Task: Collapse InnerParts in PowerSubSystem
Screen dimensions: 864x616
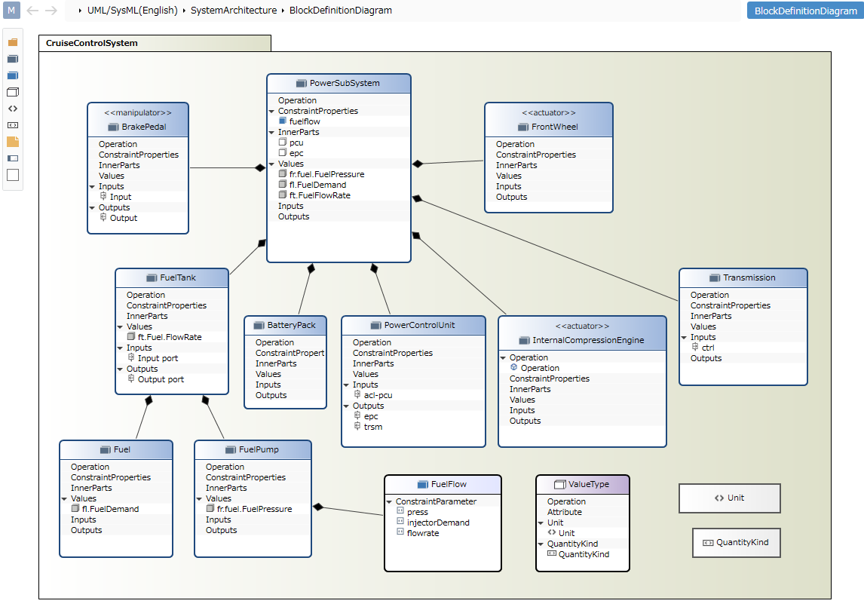Action: (271, 132)
